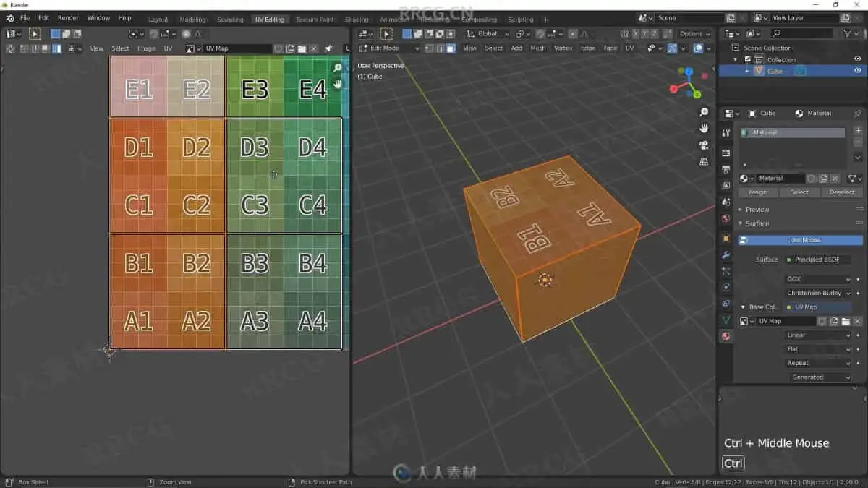Open the Global transform orientation dropdown
Screen dimensions: 868x488
[x=488, y=34]
